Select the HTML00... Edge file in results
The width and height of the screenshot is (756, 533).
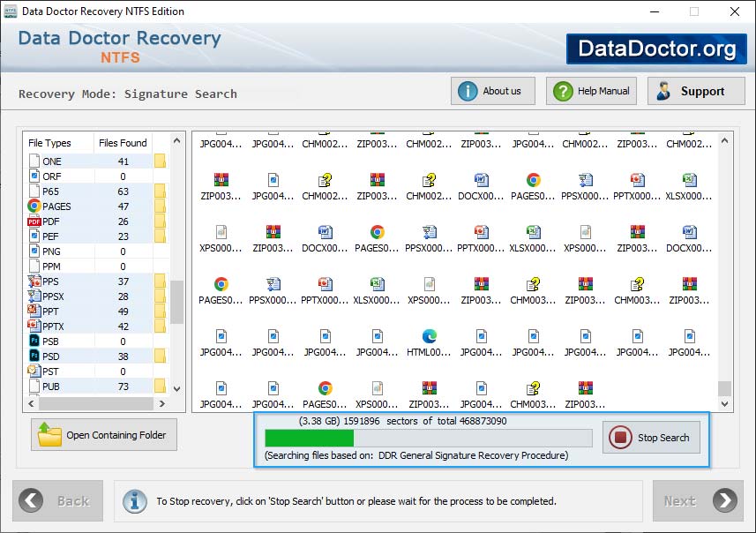tap(429, 343)
